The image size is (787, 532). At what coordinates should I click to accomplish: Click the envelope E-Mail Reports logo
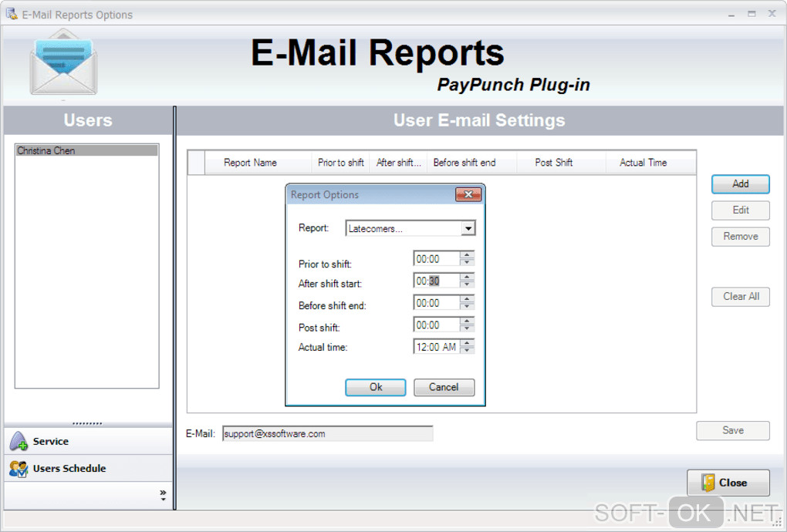(63, 62)
